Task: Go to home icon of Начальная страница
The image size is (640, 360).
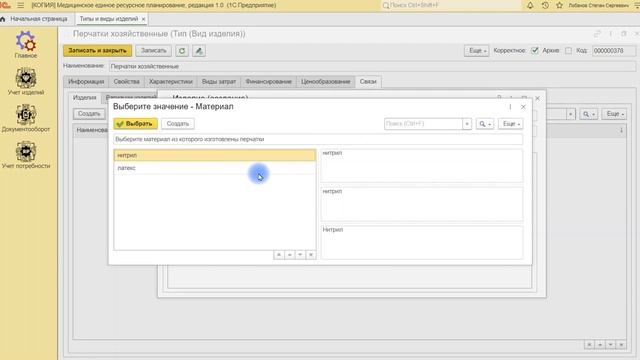Action: click(x=3, y=19)
